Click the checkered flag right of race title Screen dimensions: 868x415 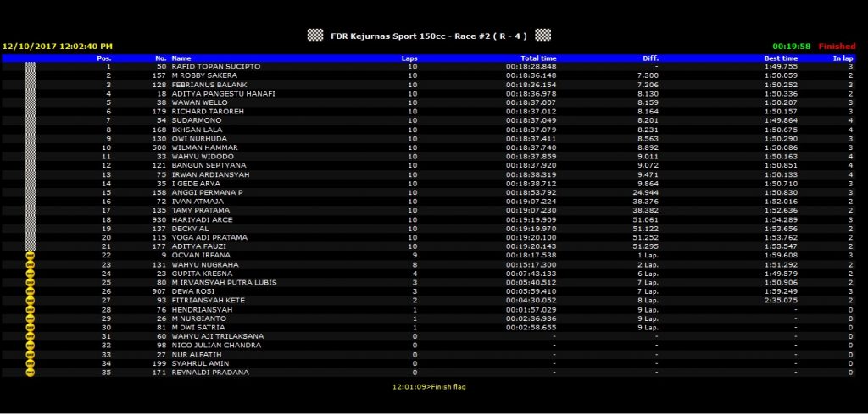coord(542,35)
